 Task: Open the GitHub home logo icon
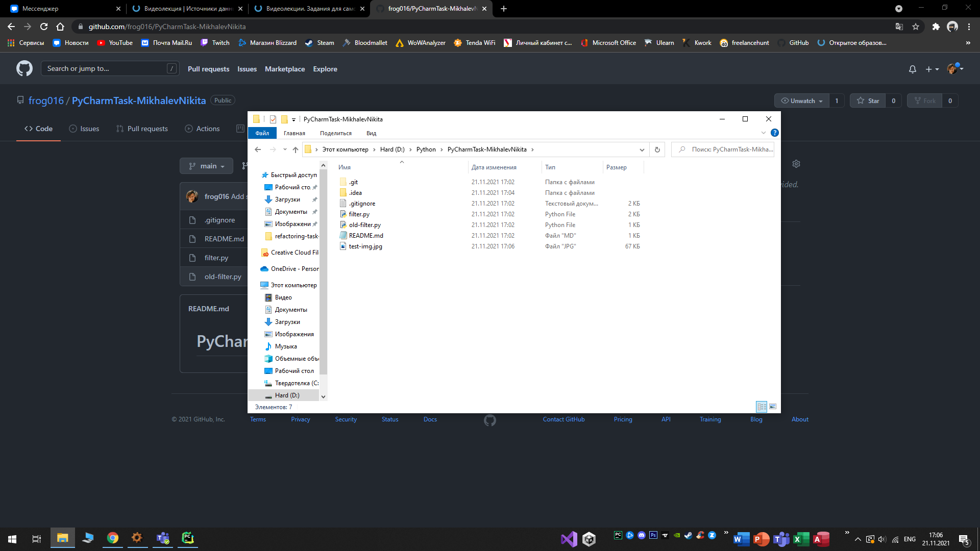pos(24,68)
